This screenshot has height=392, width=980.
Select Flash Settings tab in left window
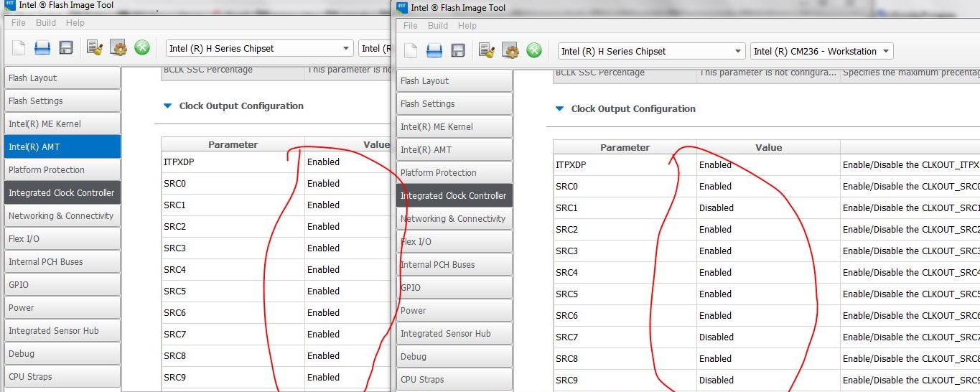click(x=62, y=101)
